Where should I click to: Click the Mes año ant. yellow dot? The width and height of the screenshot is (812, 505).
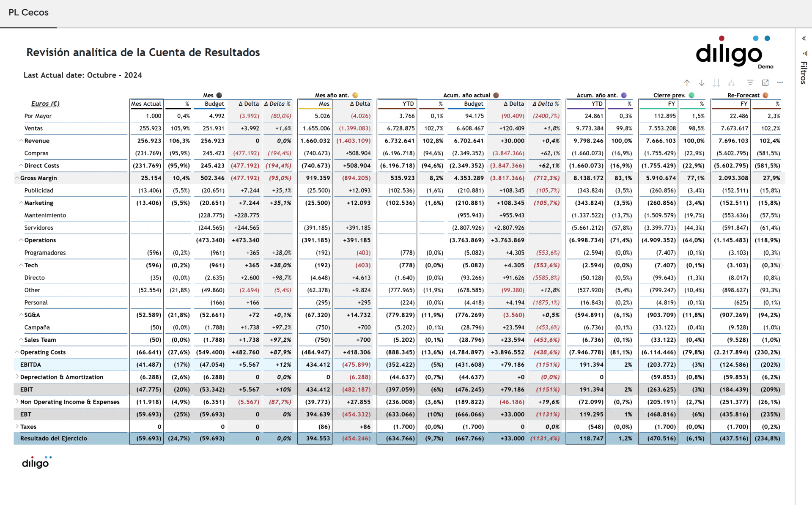pos(355,95)
